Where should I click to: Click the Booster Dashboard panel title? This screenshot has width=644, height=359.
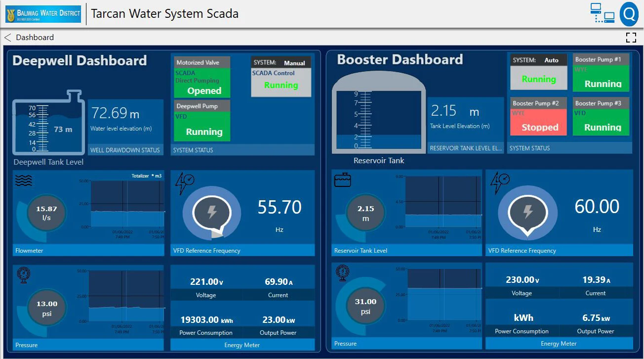tap(399, 59)
